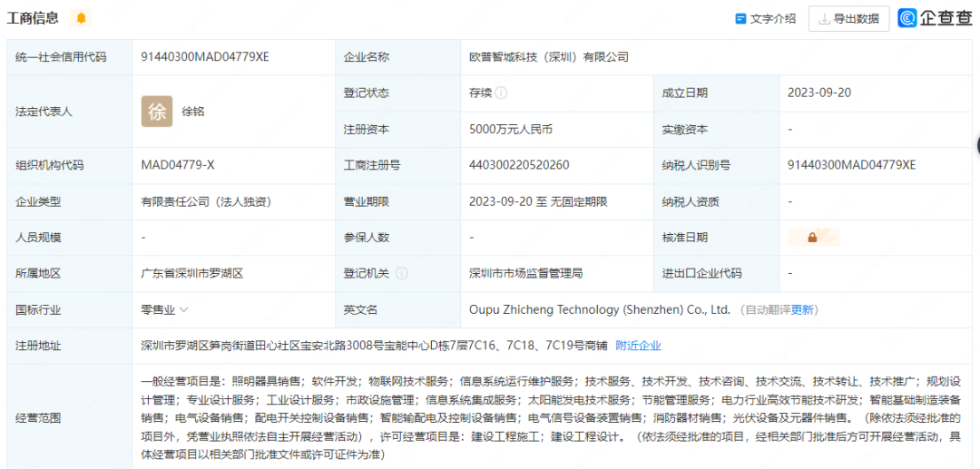Click the 文字介绍 blue document icon
980x469 pixels.
point(740,19)
